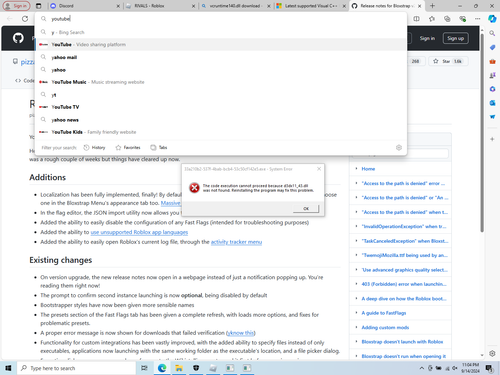Choose the 'yahoo mail' search suggestion
Screen dimensions: 500x375
[x=220, y=57]
